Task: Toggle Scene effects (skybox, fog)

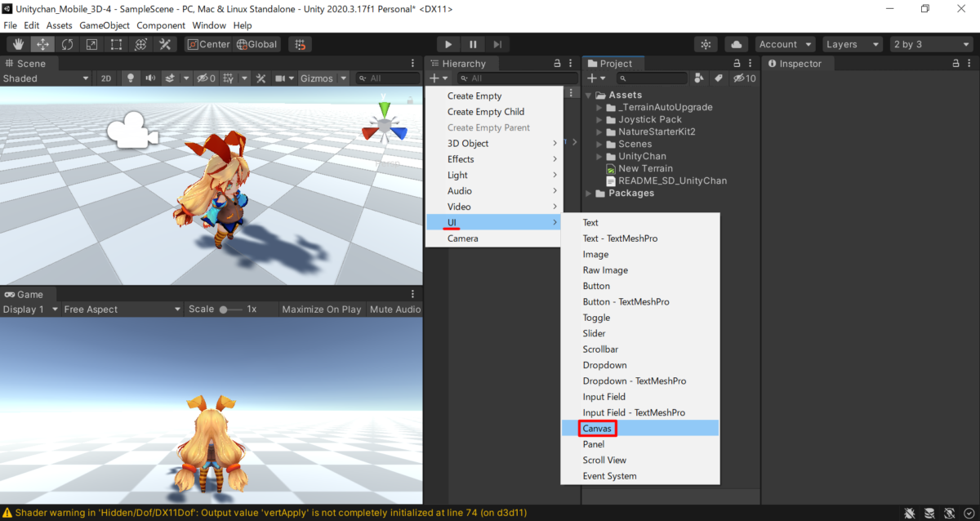Action: (x=170, y=78)
